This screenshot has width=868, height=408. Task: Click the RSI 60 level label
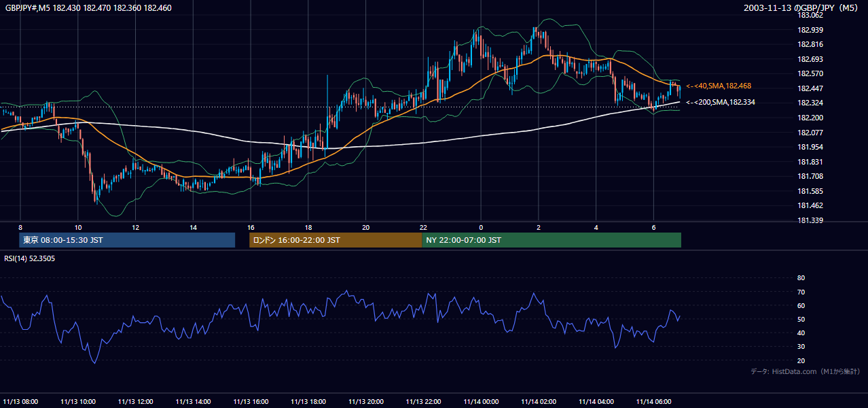click(x=801, y=305)
